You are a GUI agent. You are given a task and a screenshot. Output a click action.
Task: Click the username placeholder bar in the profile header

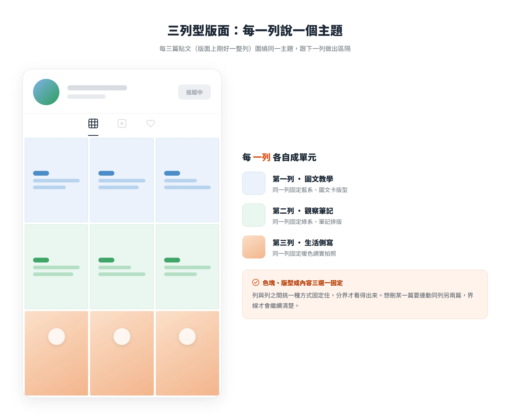(x=97, y=88)
